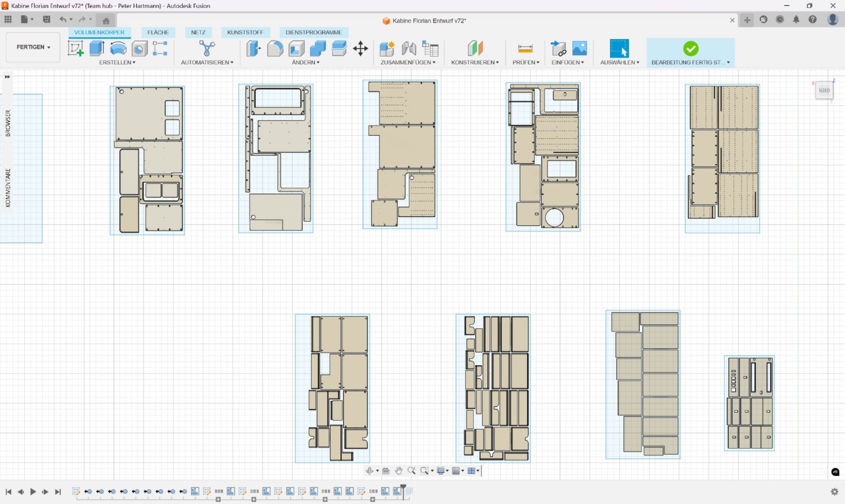Viewport: 845px width, 504px height.
Task: Expand the ERSTELLEN menu
Action: 117,62
